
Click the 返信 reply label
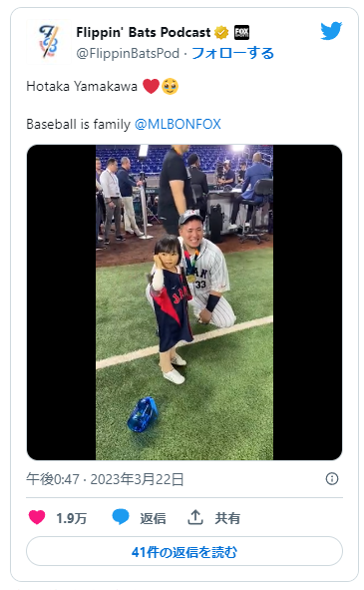click(153, 518)
